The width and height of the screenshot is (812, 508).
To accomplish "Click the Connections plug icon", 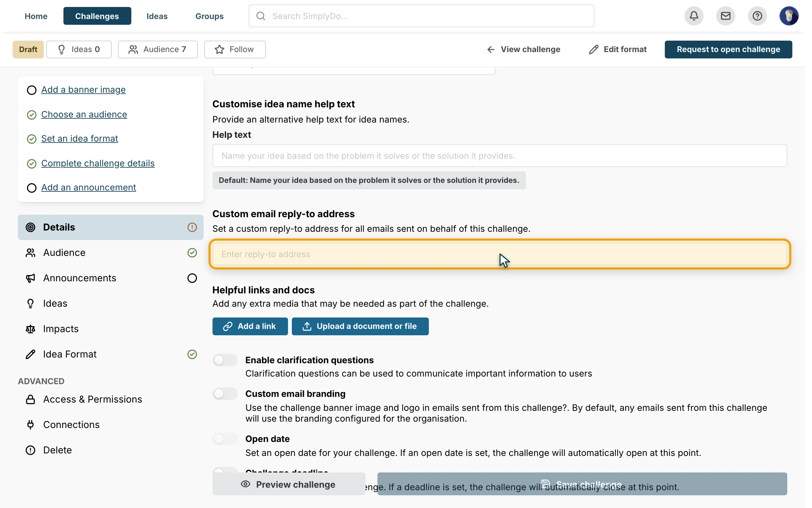I will (30, 425).
